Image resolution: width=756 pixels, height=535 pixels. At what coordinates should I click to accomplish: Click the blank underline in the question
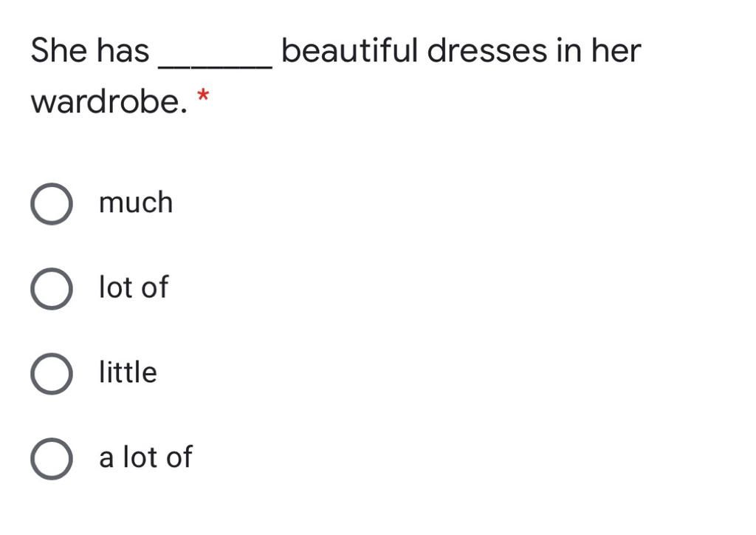[216, 67]
